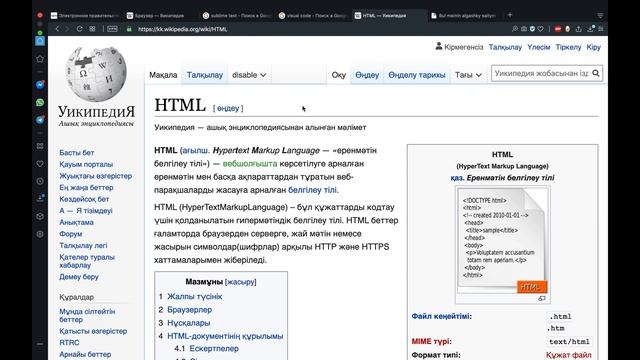Take a snapshot with the camera icon
Viewport: 640px width, 360px height.
[x=524, y=29]
